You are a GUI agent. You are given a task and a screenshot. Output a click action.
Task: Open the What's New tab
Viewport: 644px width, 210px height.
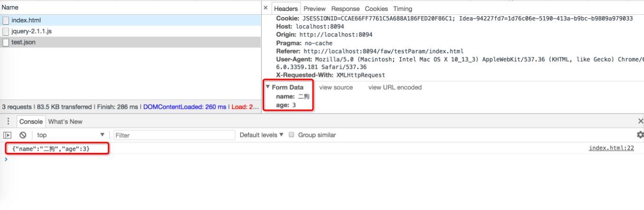pos(65,122)
